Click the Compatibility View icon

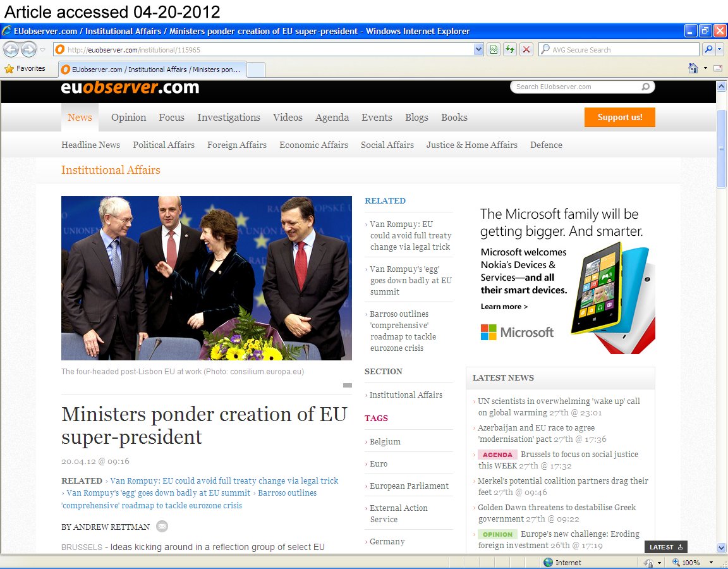(x=494, y=49)
